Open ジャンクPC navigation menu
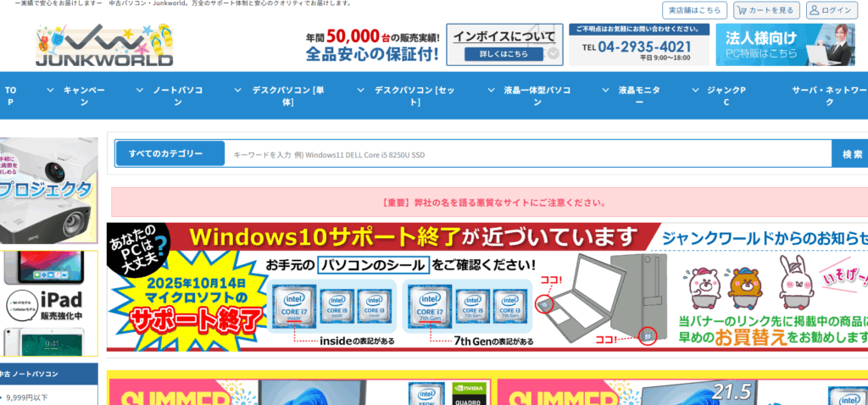Image resolution: width=868 pixels, height=405 pixels. tap(726, 96)
